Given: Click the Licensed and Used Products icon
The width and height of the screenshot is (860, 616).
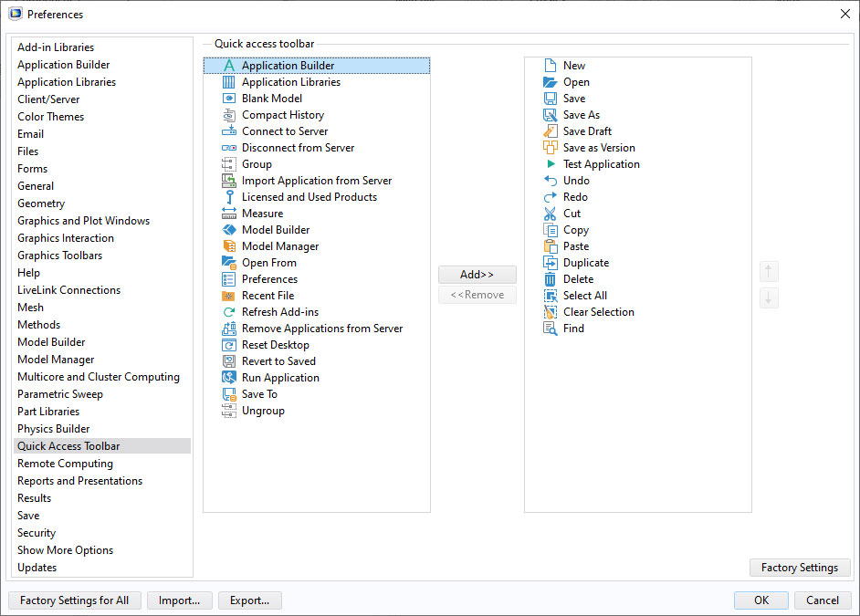Looking at the screenshot, I should point(228,197).
